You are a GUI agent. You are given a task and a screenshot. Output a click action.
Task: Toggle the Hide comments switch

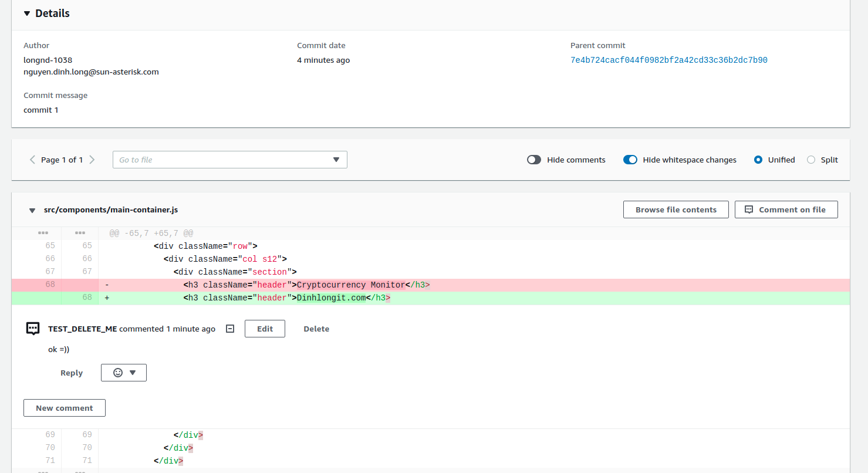pos(533,160)
